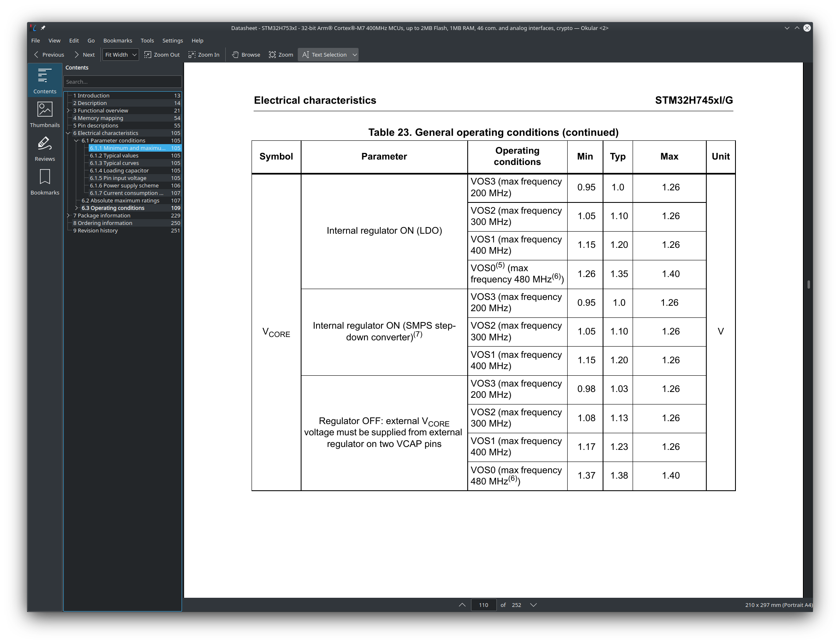Select 6.1.5 Pin input voltage entry

pos(135,178)
